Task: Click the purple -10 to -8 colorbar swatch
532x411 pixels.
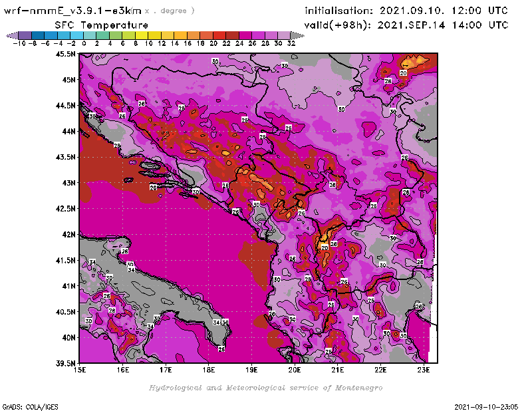Action: 25,35
